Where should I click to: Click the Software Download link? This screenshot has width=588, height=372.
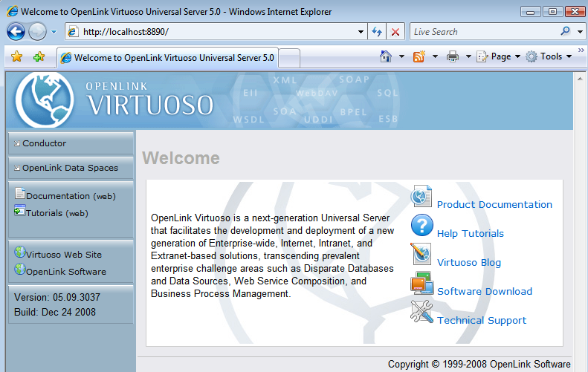pyautogui.click(x=484, y=292)
